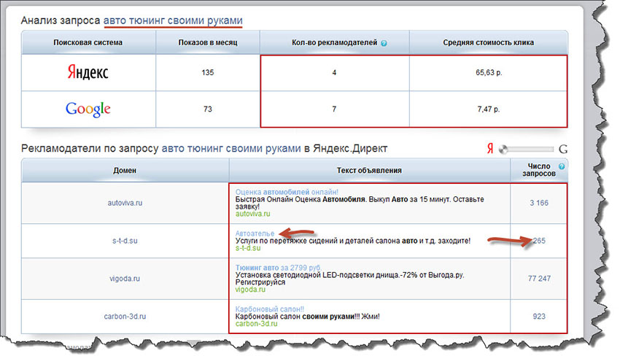The image size is (620, 364).
Task: Click Yandex monthly impressions value 135
Action: click(x=208, y=73)
